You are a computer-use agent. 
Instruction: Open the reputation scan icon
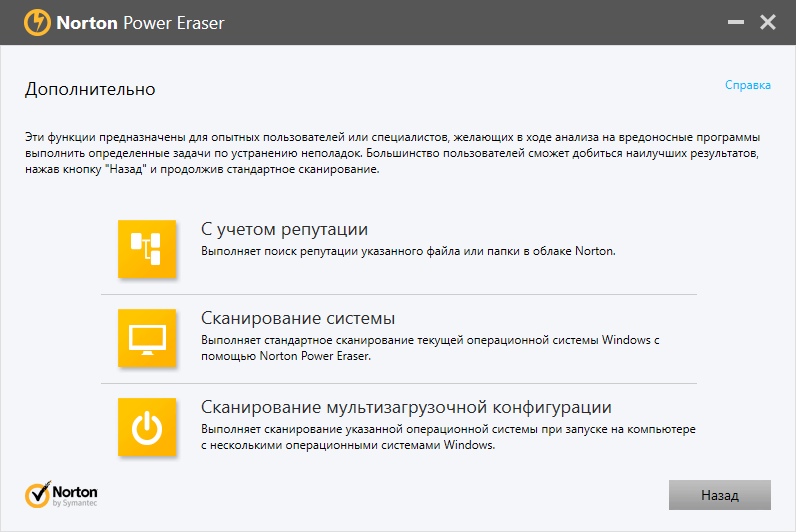(147, 249)
